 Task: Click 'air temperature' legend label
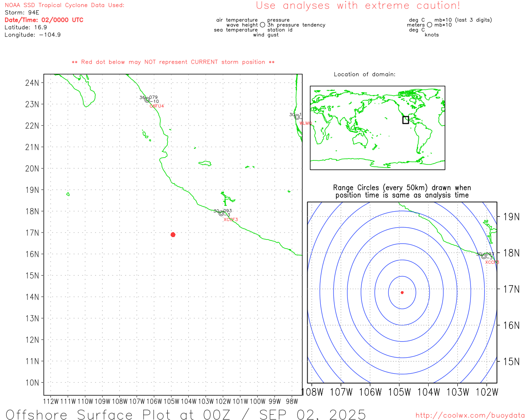[x=237, y=20]
